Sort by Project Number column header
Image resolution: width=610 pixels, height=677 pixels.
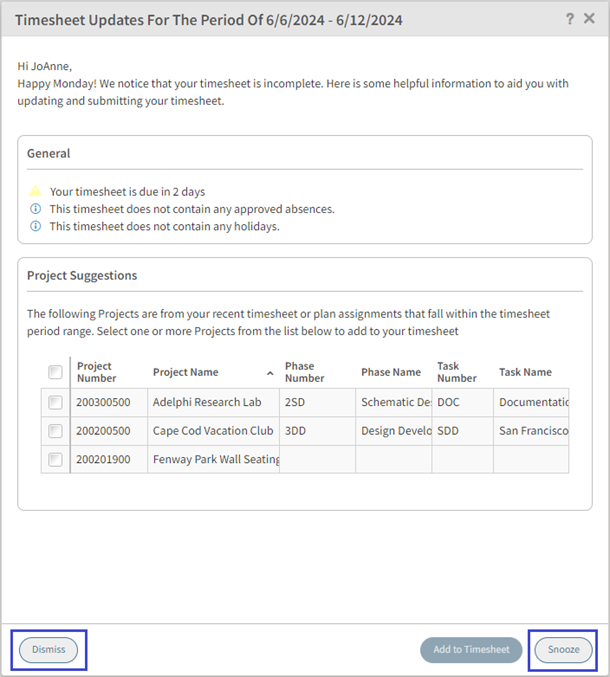tap(97, 372)
